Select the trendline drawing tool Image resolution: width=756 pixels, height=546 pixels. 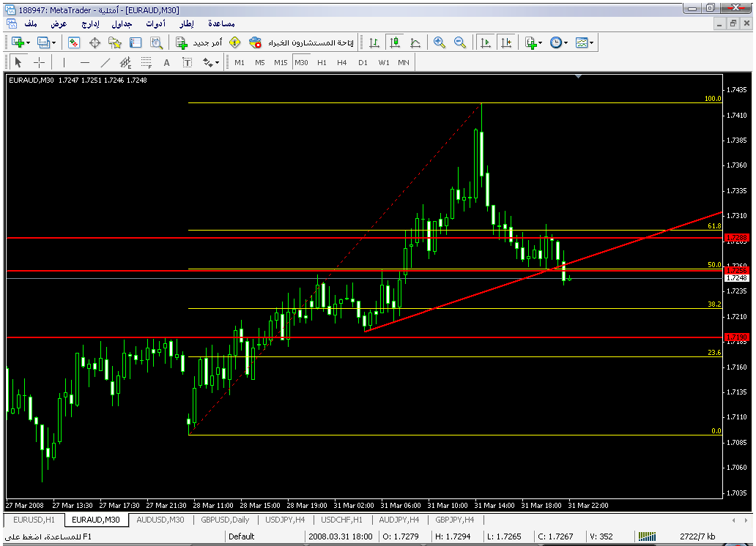(105, 62)
